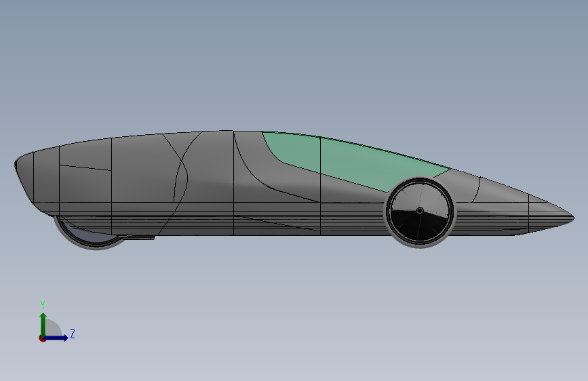Click the red X axis dot at the triad origin
Image resolution: width=588 pixels, height=381 pixels.
click(x=42, y=338)
